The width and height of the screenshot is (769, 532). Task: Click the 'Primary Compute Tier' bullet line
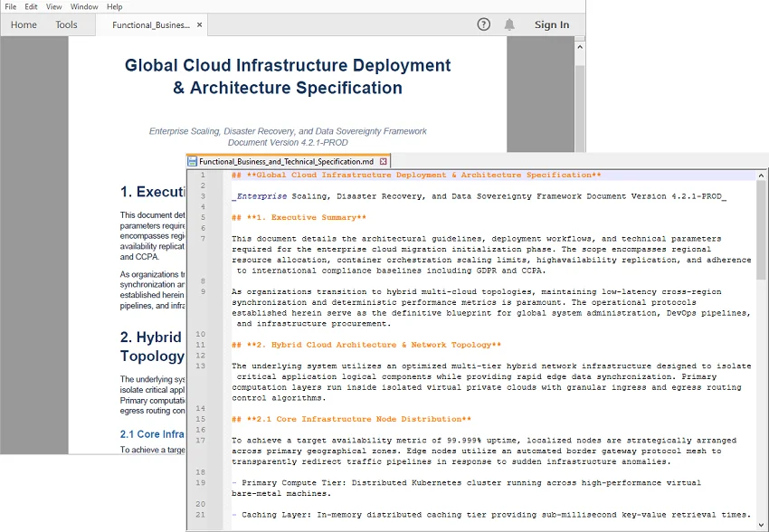(466, 489)
